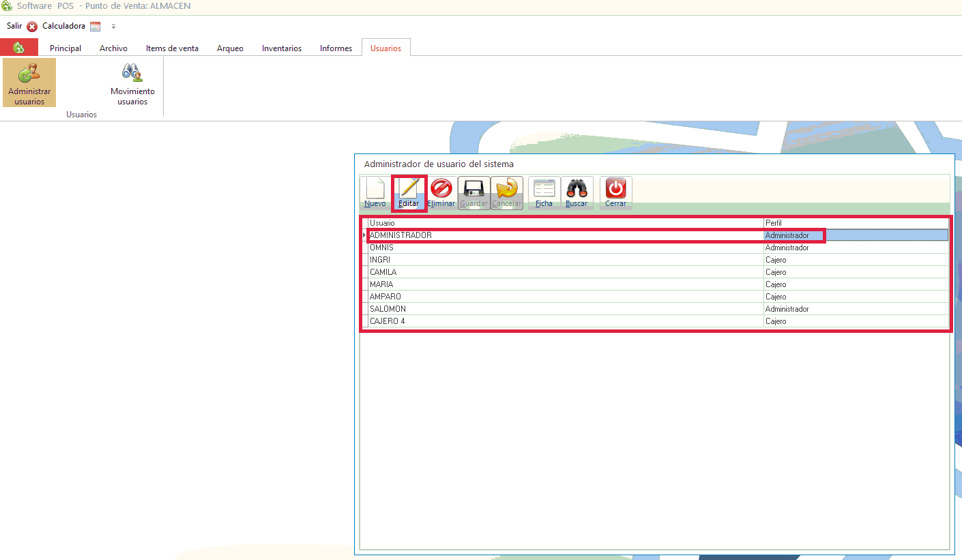Viewport: 962px width, 560px height.
Task: Click the green home application button
Action: (x=19, y=48)
